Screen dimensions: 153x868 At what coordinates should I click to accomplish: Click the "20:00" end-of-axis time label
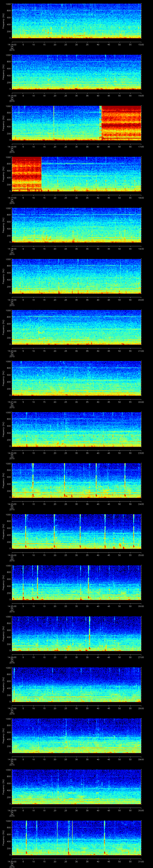pos(141,300)
